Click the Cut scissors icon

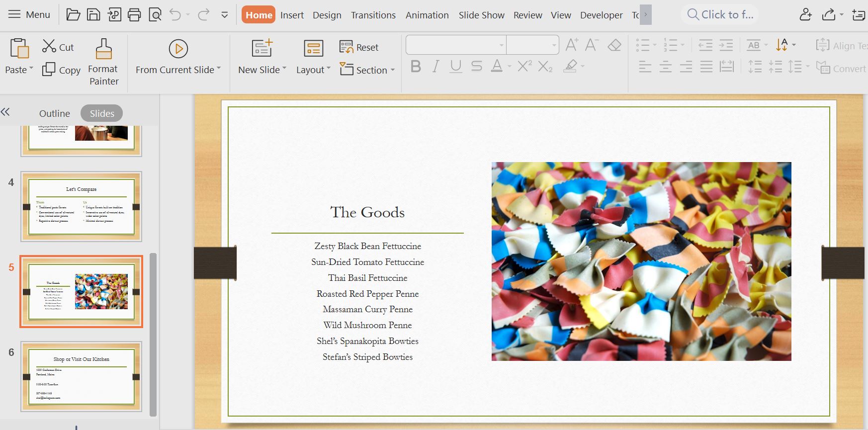[49, 47]
